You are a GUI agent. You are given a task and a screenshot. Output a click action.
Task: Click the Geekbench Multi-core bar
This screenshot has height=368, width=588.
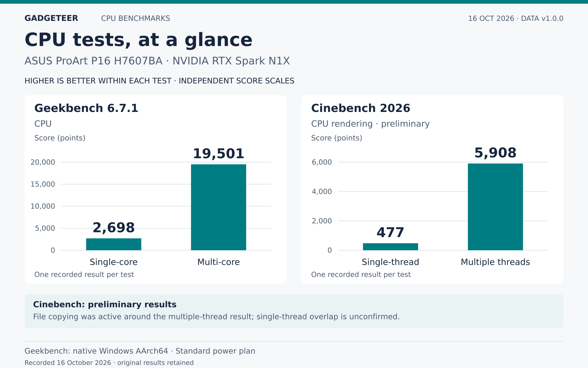pyautogui.click(x=218, y=207)
